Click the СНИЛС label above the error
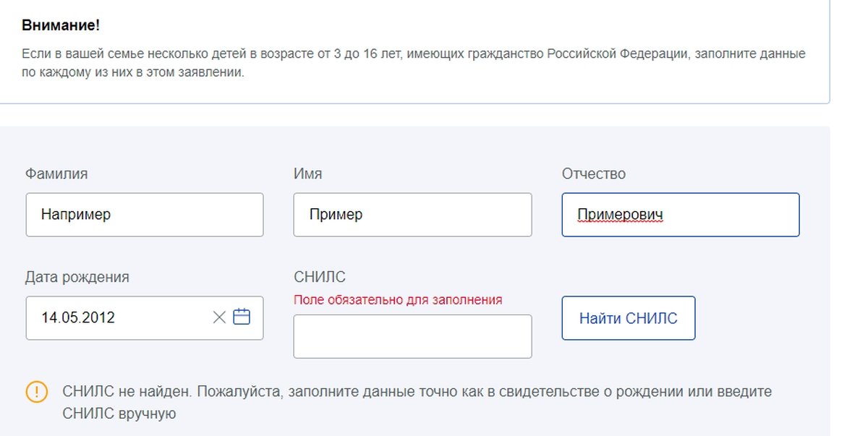This screenshot has height=436, width=868. tap(320, 277)
